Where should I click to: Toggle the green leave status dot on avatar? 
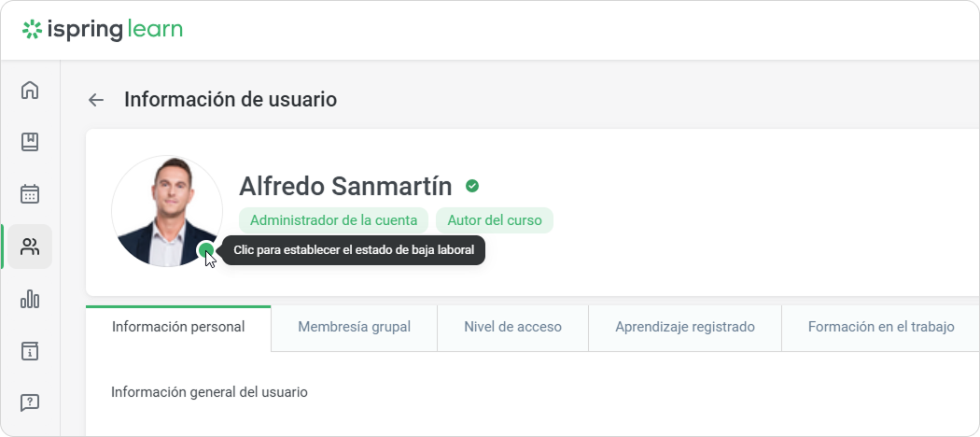tap(206, 249)
